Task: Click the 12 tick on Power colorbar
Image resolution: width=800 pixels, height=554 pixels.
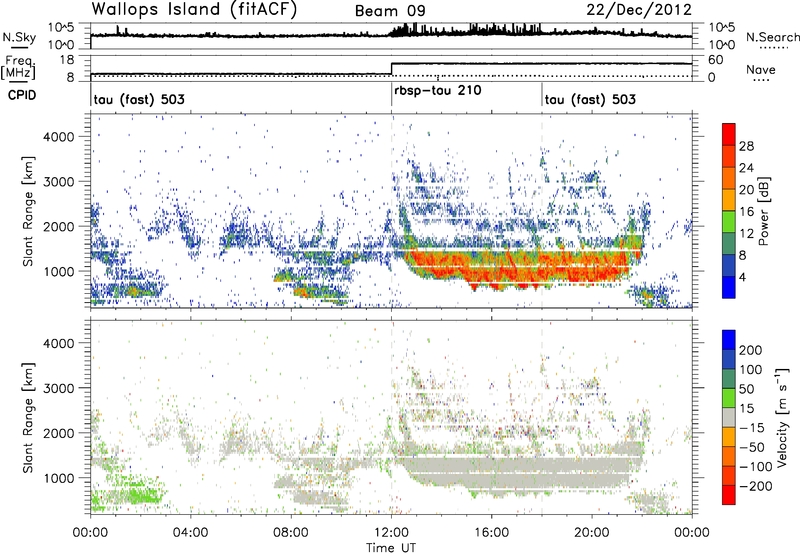Action: 746,234
